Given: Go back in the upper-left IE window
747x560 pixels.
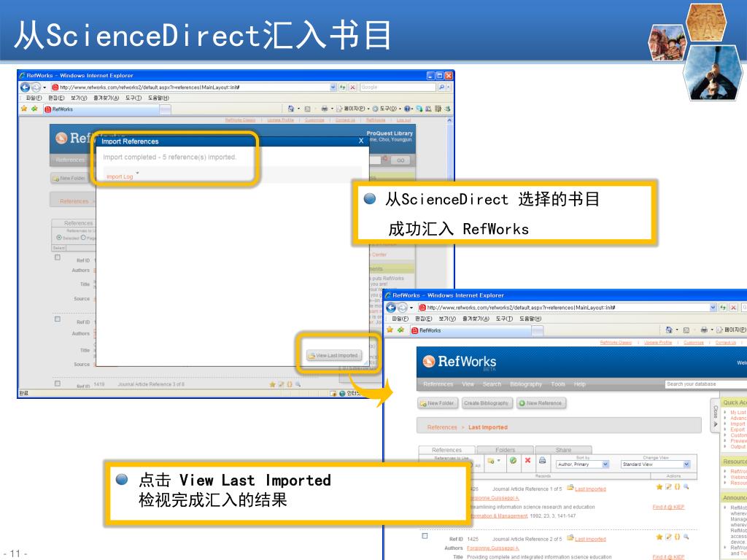Looking at the screenshot, I should tap(26, 87).
